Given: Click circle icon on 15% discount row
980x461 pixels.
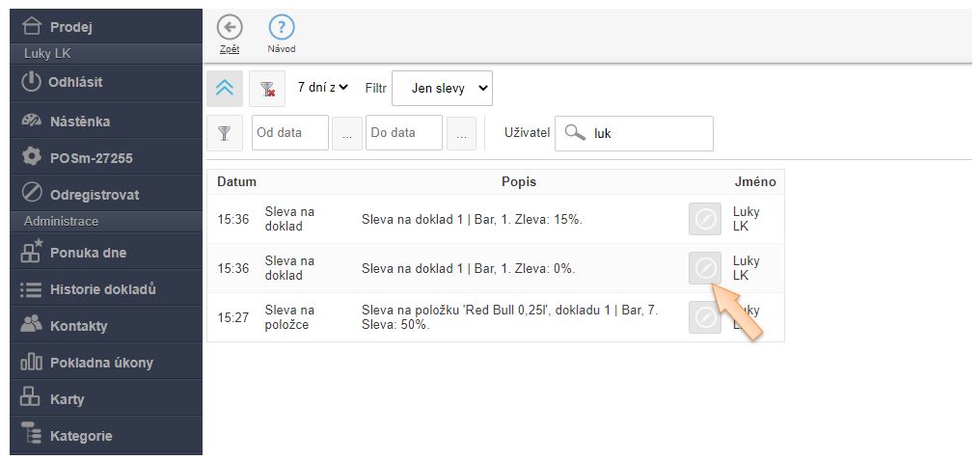Looking at the screenshot, I should pos(705,219).
